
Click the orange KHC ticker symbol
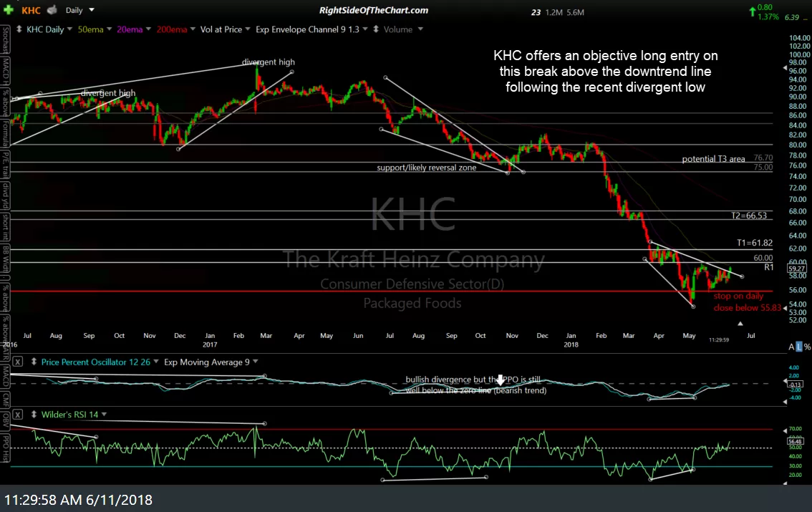coord(31,10)
